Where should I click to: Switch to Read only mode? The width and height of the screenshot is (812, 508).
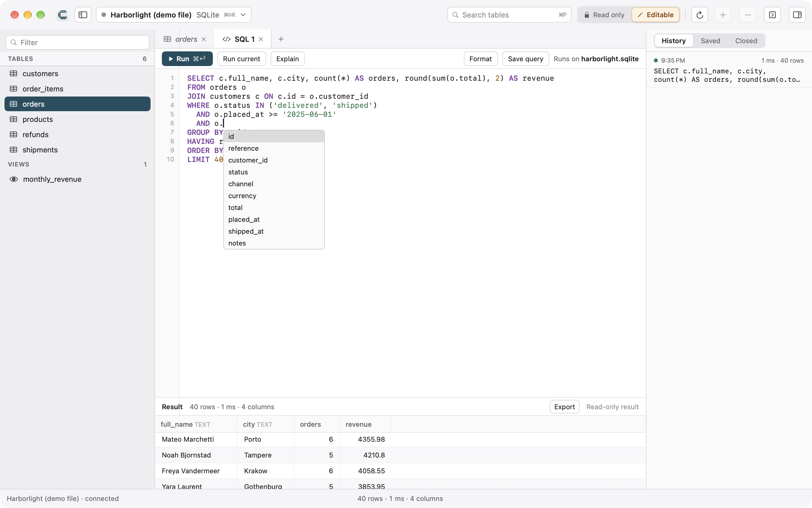click(x=604, y=15)
